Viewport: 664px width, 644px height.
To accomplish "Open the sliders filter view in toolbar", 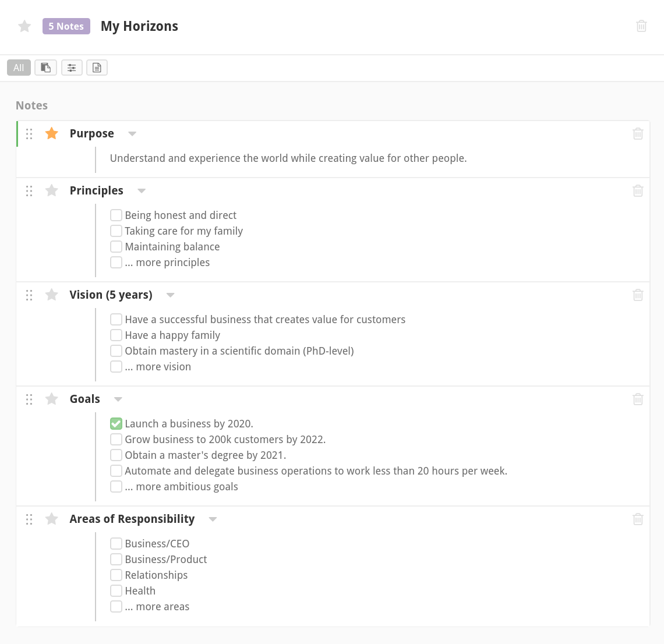I will (72, 68).
